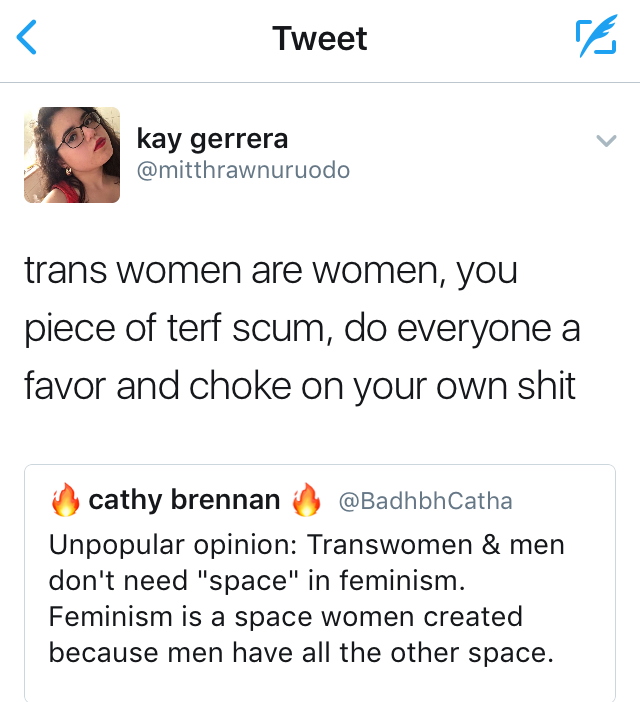
Task: Click the quoted line "because men have all the other space."
Action: [x=299, y=652]
